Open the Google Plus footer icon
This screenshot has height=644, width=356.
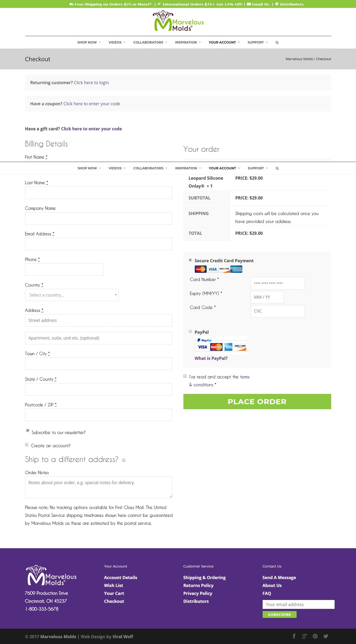click(305, 636)
